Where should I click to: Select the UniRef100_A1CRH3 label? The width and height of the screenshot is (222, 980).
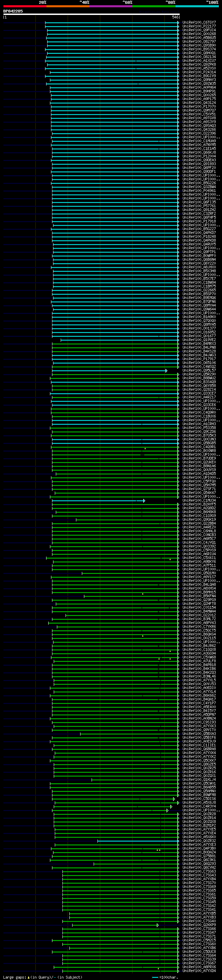pos(199,424)
